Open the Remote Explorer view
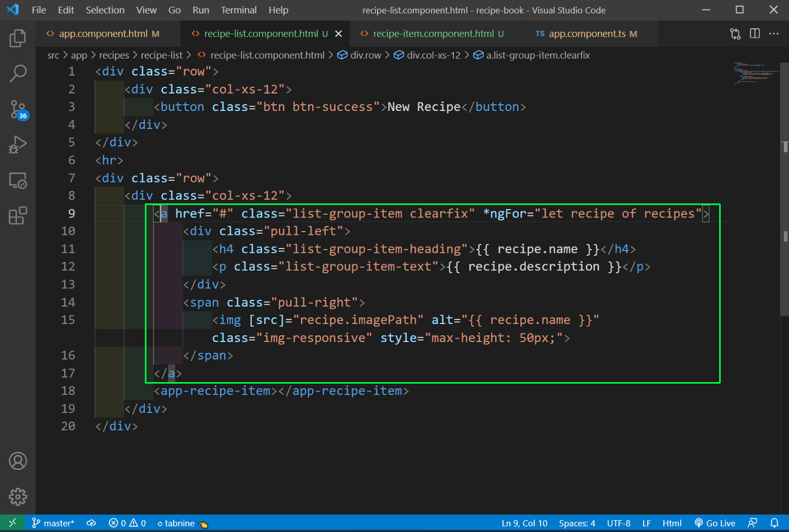 (17, 180)
